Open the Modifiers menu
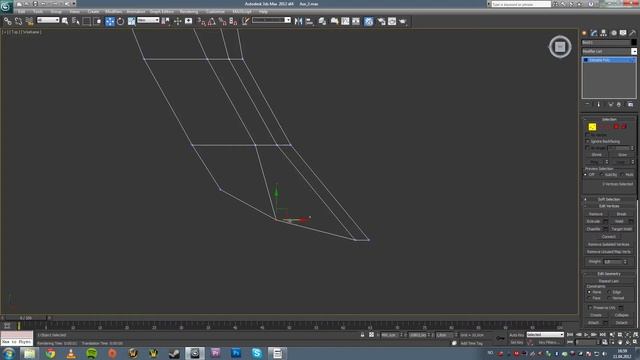The image size is (640, 360). [x=113, y=12]
